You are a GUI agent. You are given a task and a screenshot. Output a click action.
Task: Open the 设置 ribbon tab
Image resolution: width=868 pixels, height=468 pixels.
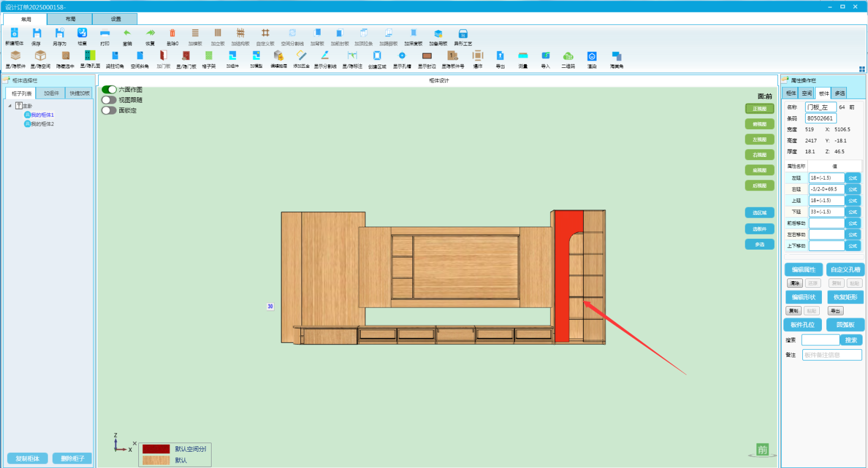(116, 19)
